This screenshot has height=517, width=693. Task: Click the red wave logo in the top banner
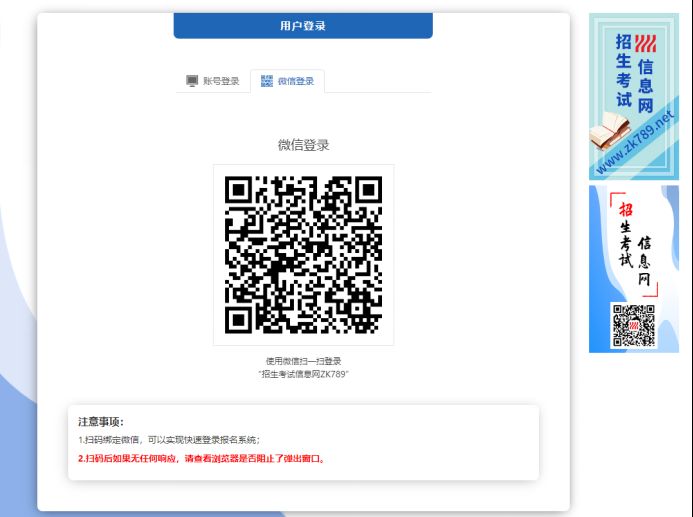point(646,43)
